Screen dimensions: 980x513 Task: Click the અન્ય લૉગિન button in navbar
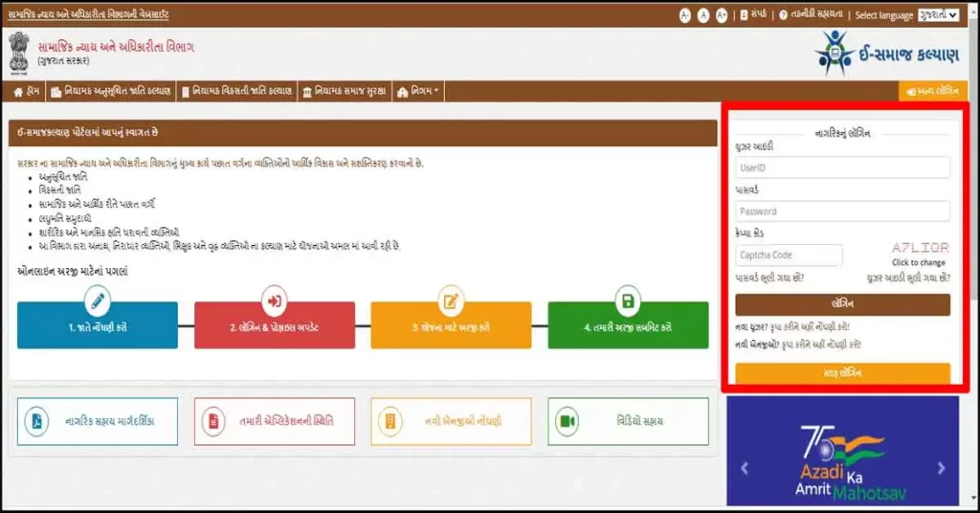932,91
